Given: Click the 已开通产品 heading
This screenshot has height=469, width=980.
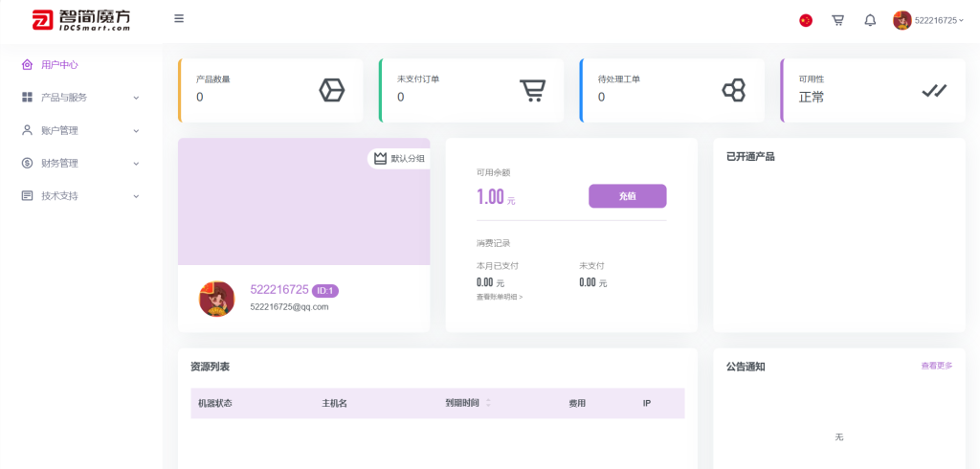Looking at the screenshot, I should point(750,157).
